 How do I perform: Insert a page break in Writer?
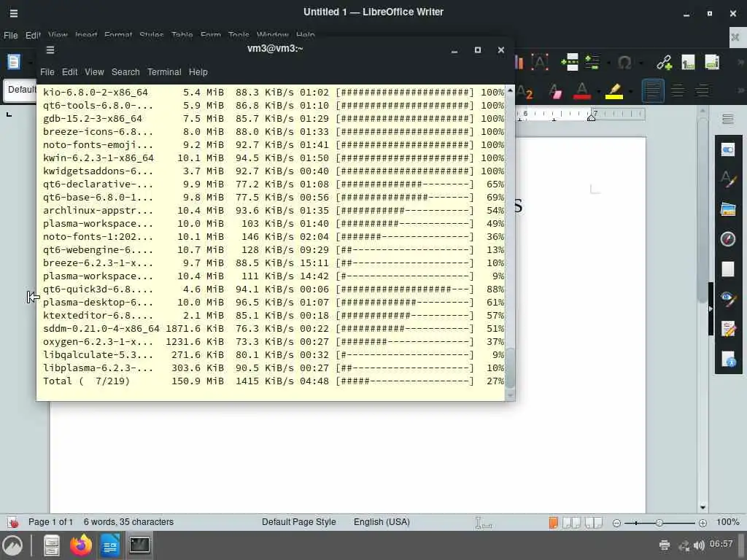pos(569,63)
